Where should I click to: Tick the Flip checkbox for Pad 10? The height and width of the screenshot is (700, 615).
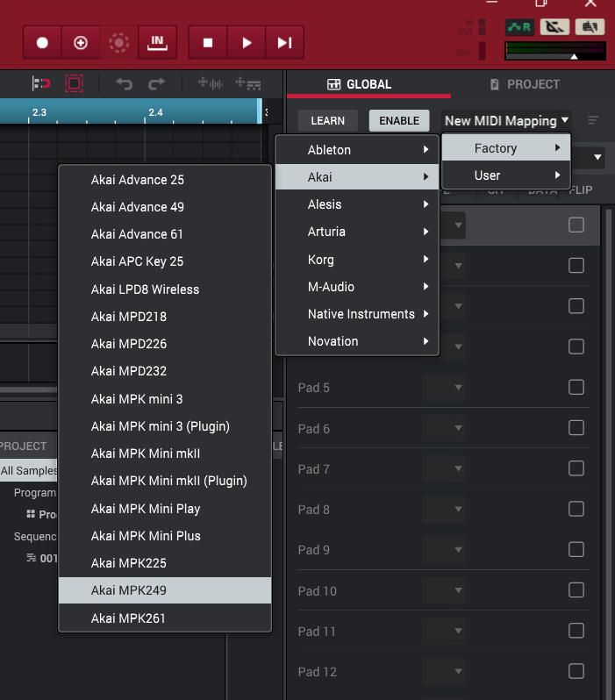(576, 590)
